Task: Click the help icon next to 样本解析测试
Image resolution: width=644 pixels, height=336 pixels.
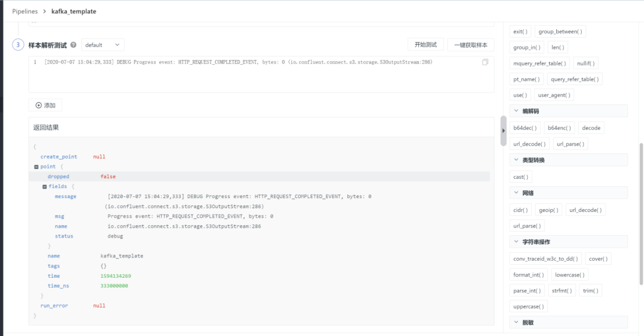Action: (73, 45)
